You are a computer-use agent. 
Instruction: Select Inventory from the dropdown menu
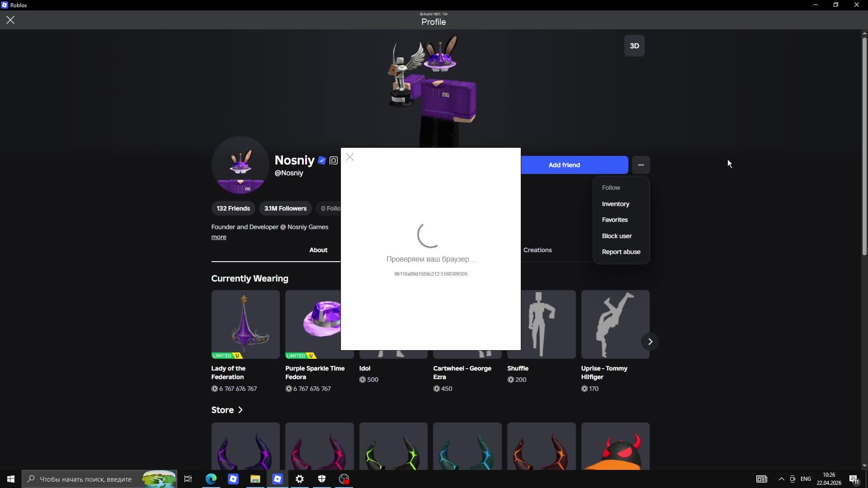pos(615,204)
